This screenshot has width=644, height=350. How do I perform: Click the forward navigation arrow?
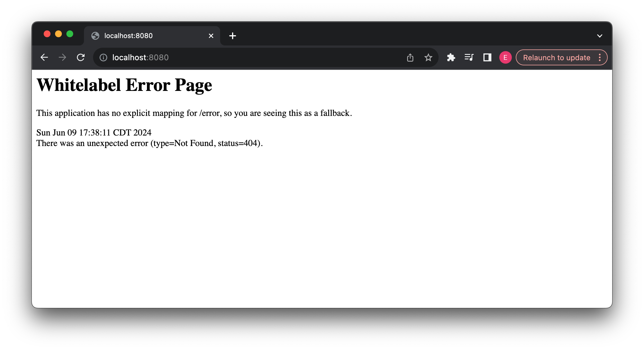62,57
